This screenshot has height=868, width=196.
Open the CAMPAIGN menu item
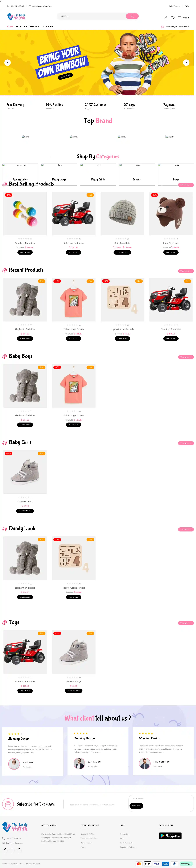click(x=47, y=27)
